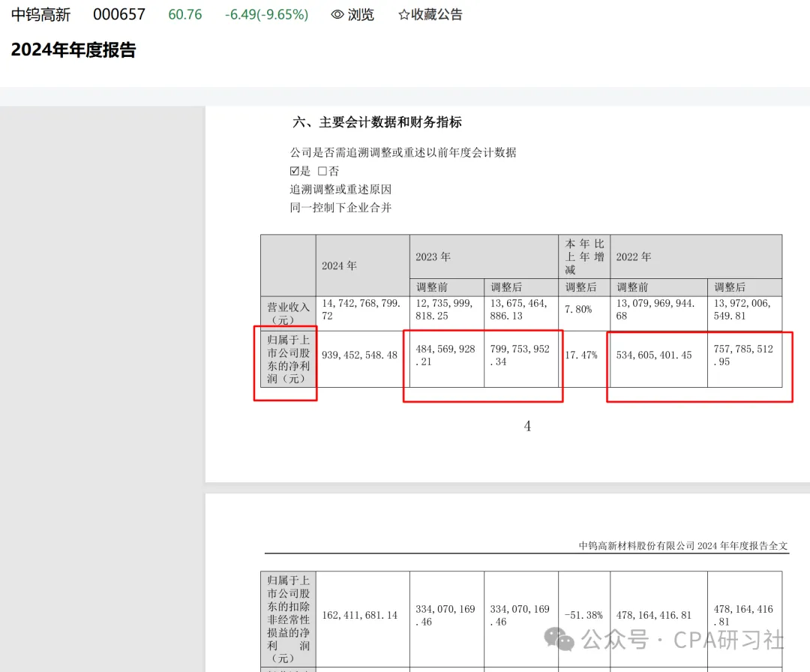Click the heading 六、主要会计数据和财务指标
This screenshot has width=810, height=672.
[377, 122]
